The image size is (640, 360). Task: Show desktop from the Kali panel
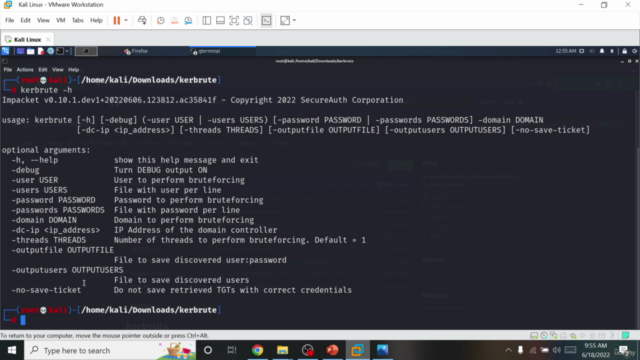click(20, 51)
